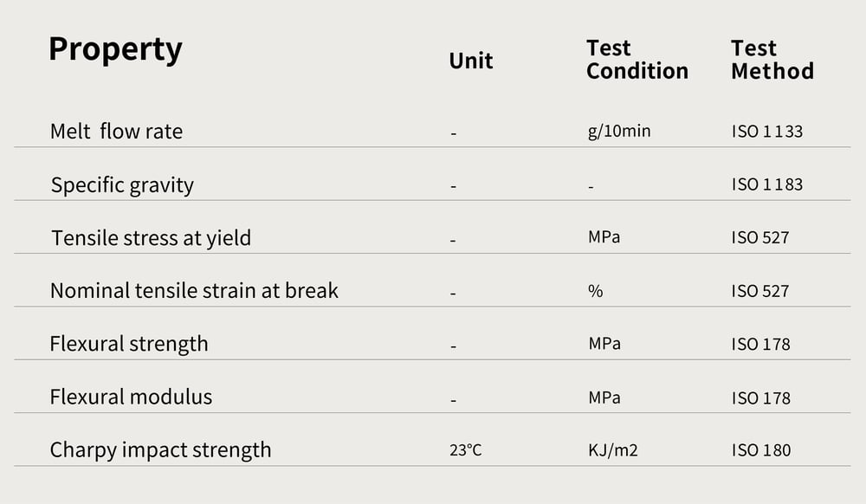Click the ISO 180 test method
Screen dimensions: 866x504
[x=761, y=450]
